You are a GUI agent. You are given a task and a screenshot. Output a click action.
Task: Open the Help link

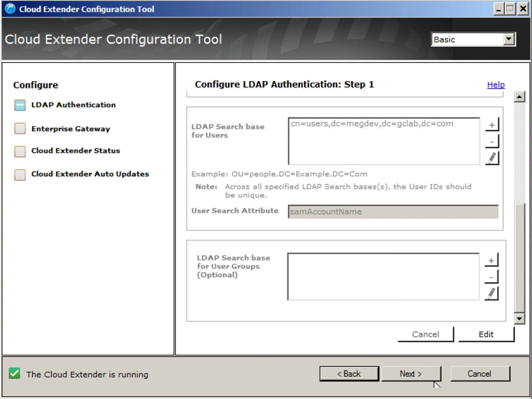pyautogui.click(x=496, y=85)
